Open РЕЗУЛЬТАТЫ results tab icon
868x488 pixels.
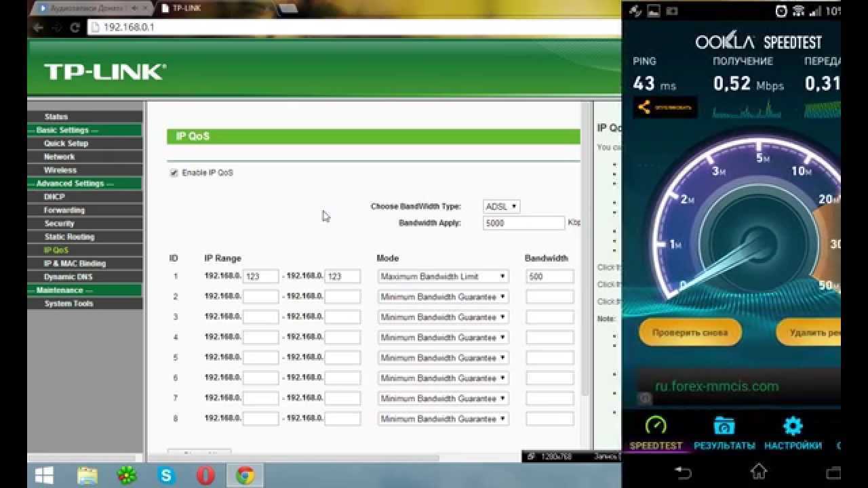pyautogui.click(x=724, y=426)
